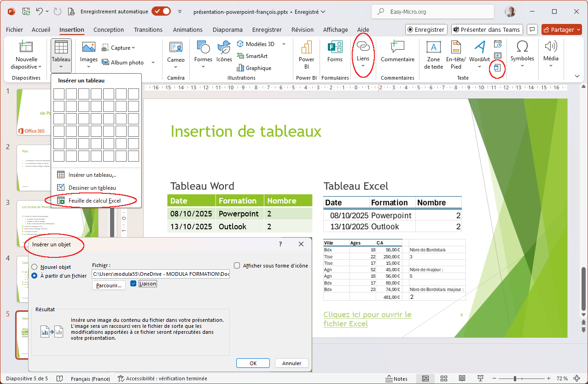Select the Cameo camera icon
The height and width of the screenshot is (384, 588).
click(175, 47)
